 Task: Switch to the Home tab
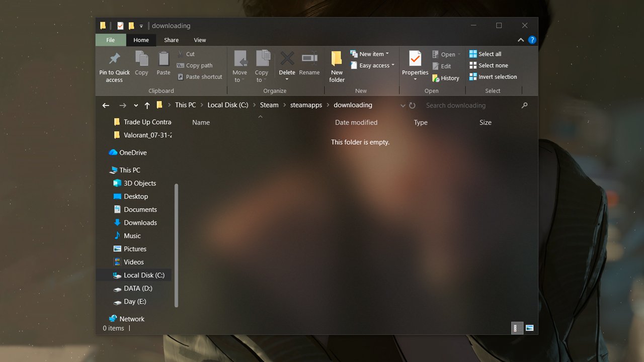[x=141, y=40]
